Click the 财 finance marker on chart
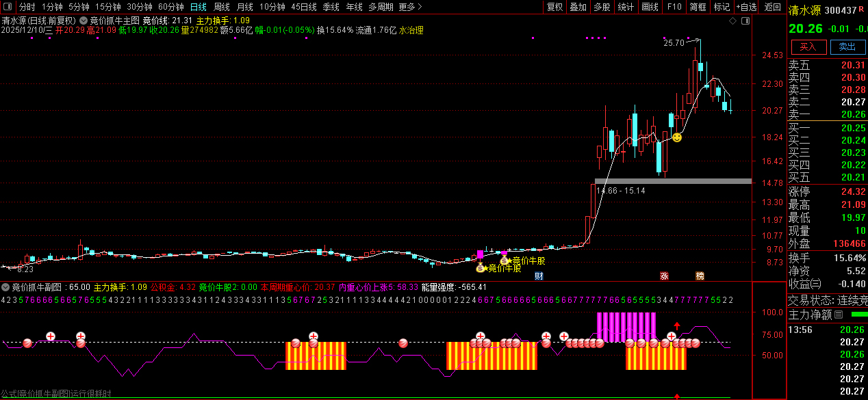Screen dimensions: 868x400 [539, 276]
